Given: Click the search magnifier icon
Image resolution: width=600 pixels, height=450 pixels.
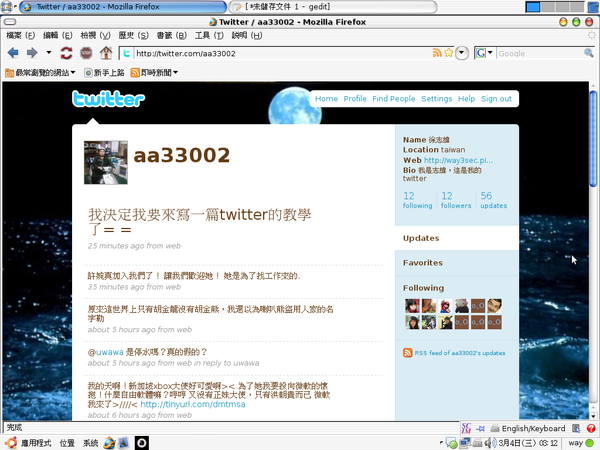Looking at the screenshot, I should 589,53.
